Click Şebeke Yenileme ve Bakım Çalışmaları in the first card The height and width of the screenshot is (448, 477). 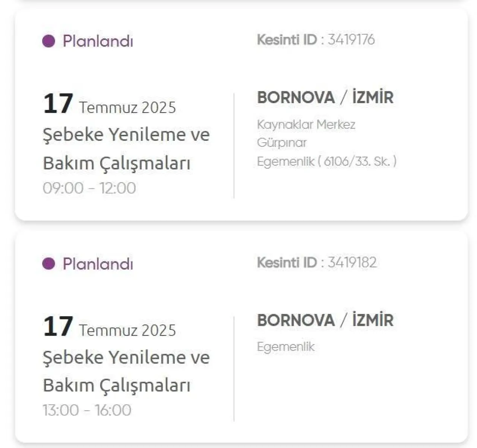tap(126, 149)
